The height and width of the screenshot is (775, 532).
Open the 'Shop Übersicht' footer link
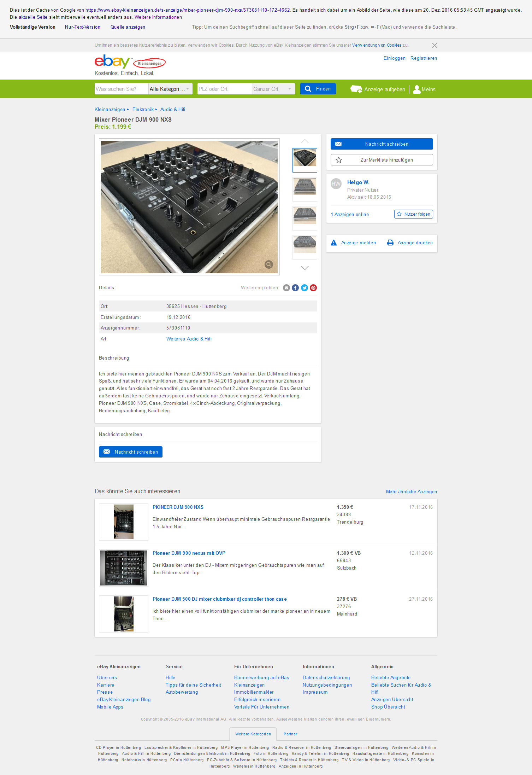tap(388, 707)
